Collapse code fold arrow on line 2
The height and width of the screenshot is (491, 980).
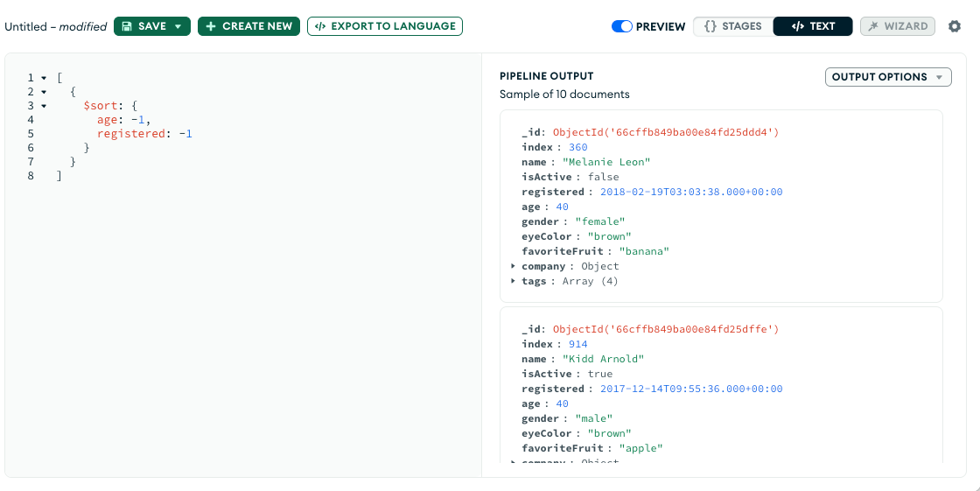(44, 92)
